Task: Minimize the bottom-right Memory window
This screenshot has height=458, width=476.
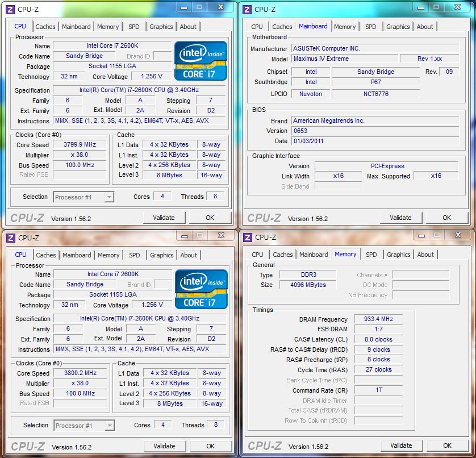Action: pyautogui.click(x=421, y=235)
